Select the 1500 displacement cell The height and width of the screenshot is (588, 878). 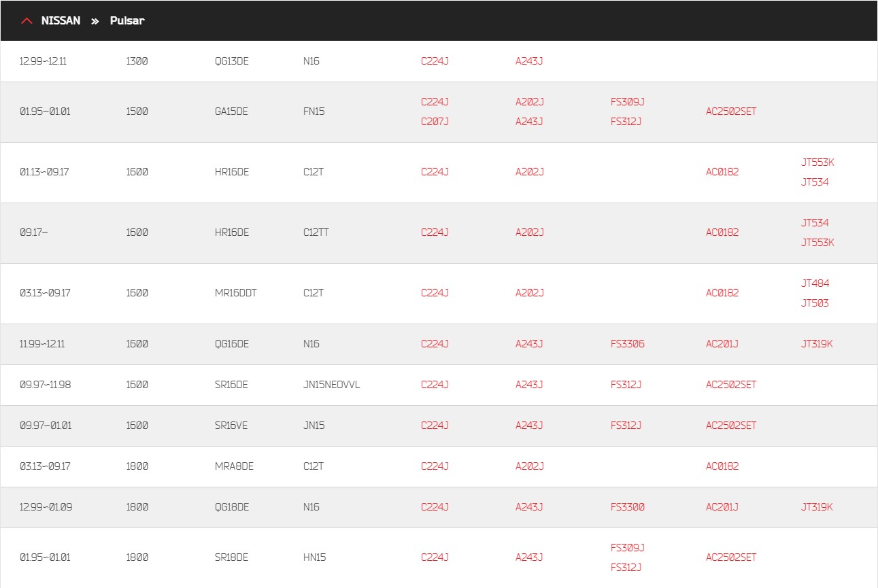pyautogui.click(x=137, y=111)
